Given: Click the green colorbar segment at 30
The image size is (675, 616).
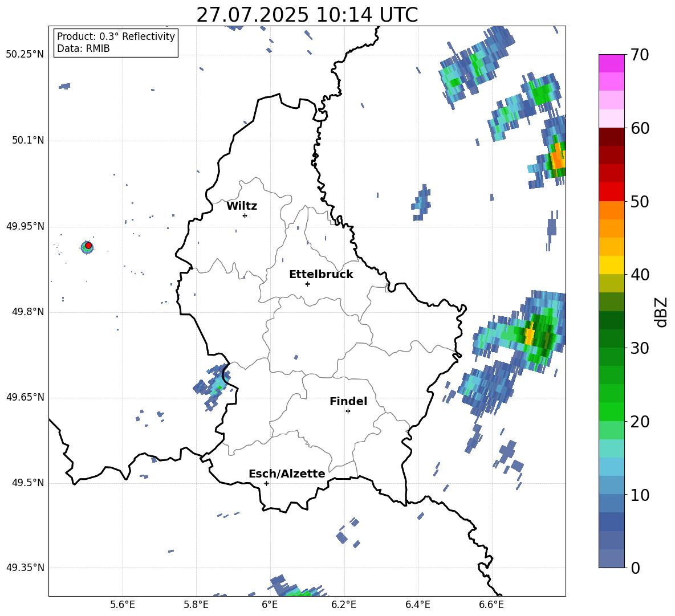Looking at the screenshot, I should (611, 357).
